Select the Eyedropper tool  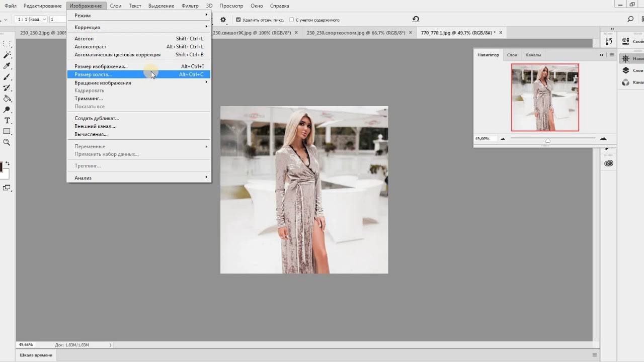click(x=7, y=66)
